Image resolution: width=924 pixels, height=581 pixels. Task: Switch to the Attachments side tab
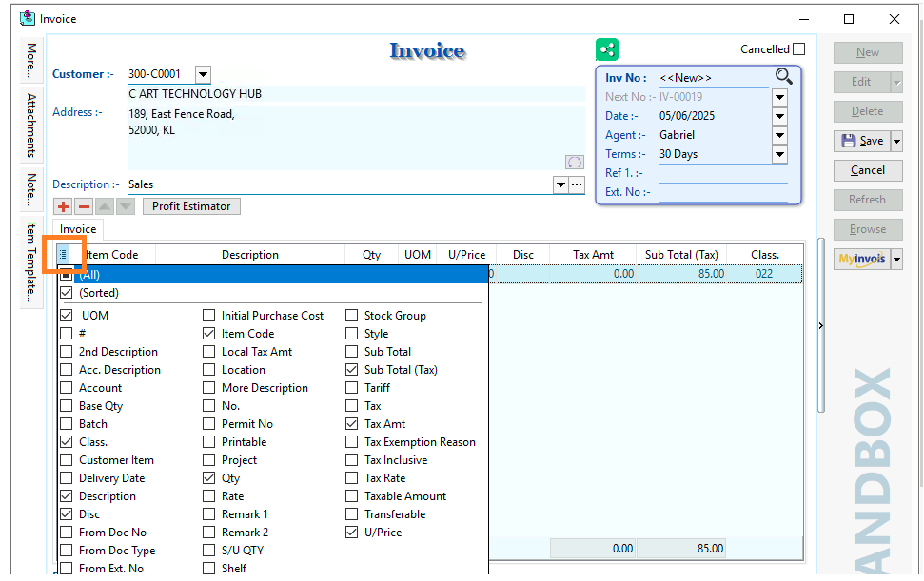[31, 125]
